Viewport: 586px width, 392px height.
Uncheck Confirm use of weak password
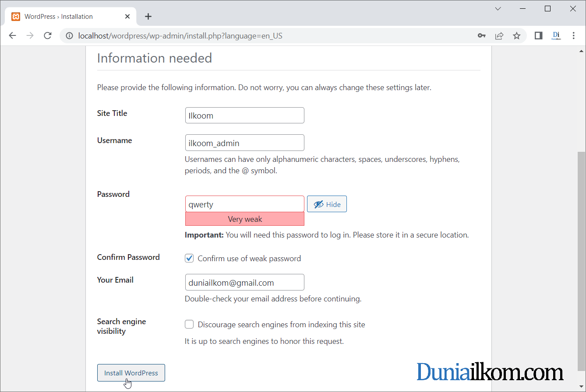coord(189,258)
